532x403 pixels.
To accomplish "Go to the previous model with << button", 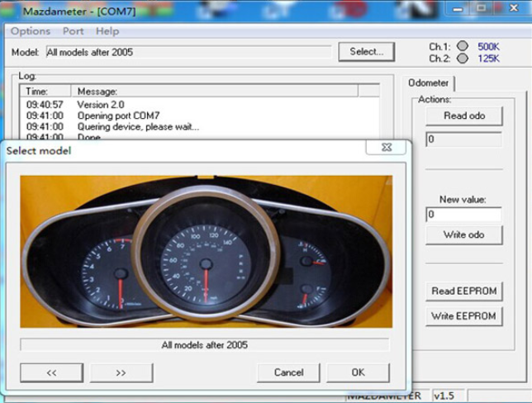I will [51, 372].
